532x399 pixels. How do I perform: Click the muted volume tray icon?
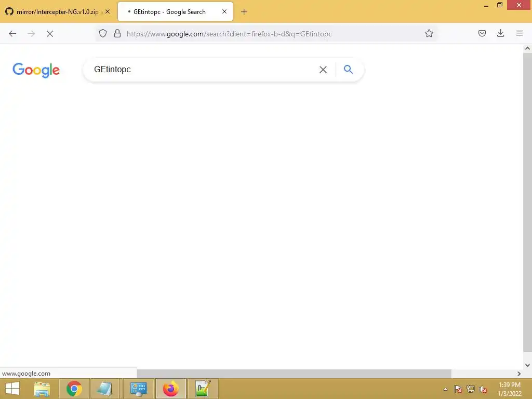click(483, 389)
